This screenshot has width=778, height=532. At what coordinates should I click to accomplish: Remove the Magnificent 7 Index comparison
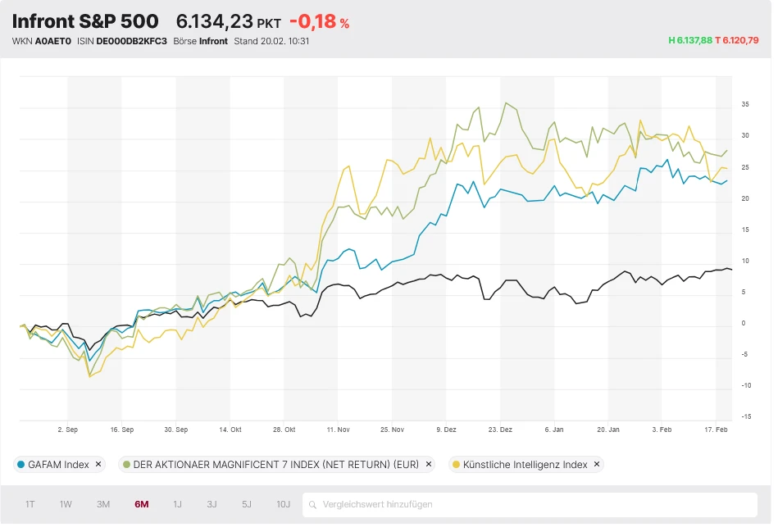pyautogui.click(x=428, y=464)
